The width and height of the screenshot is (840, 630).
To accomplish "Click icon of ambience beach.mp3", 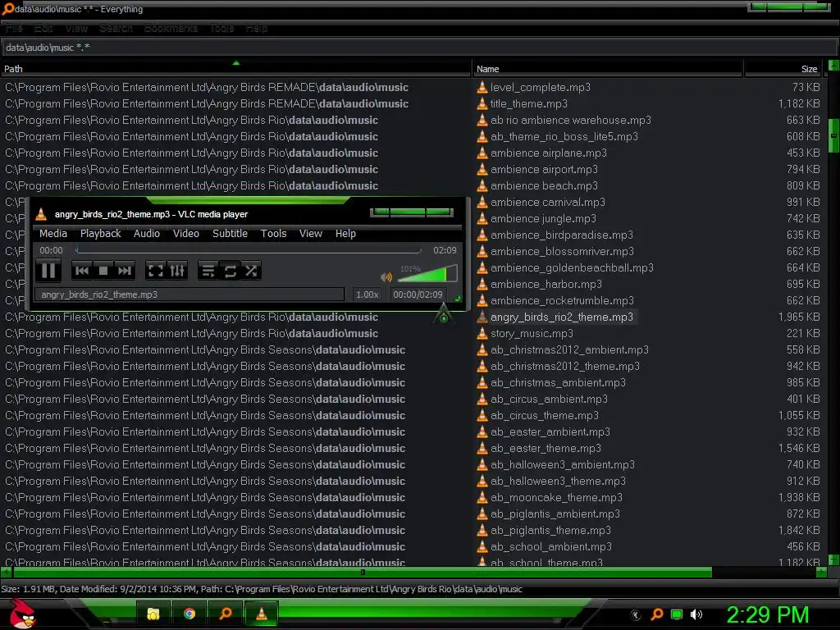I will (x=482, y=186).
